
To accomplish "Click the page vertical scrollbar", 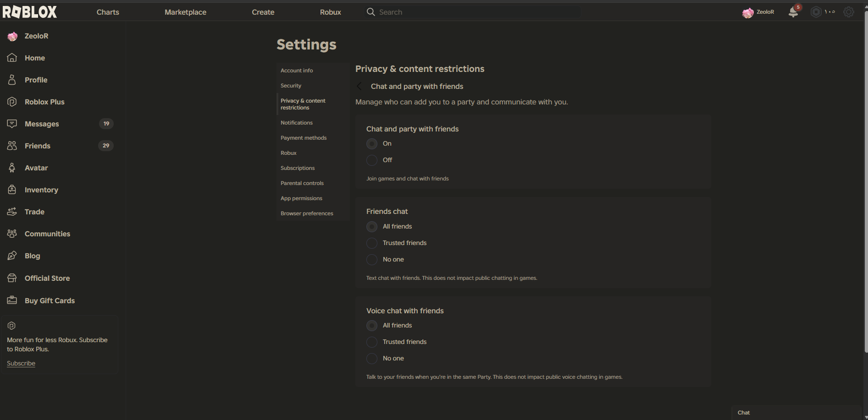I will coord(866,181).
